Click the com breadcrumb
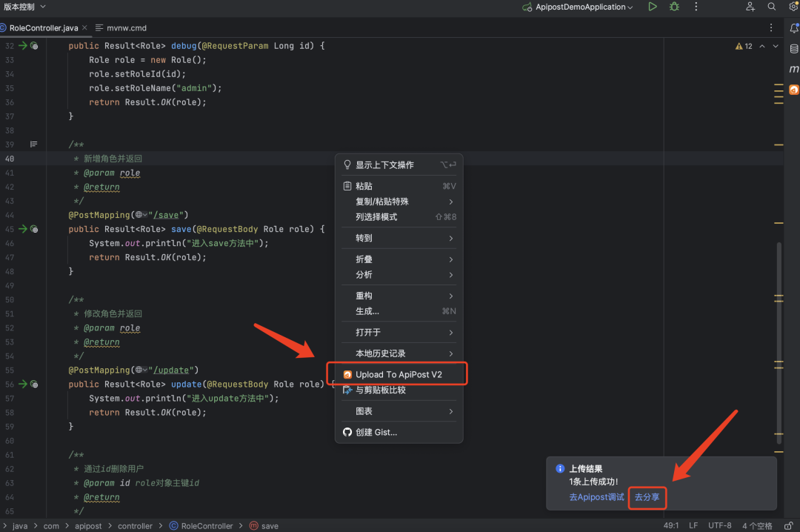Viewport: 800px width, 532px height. [x=51, y=526]
